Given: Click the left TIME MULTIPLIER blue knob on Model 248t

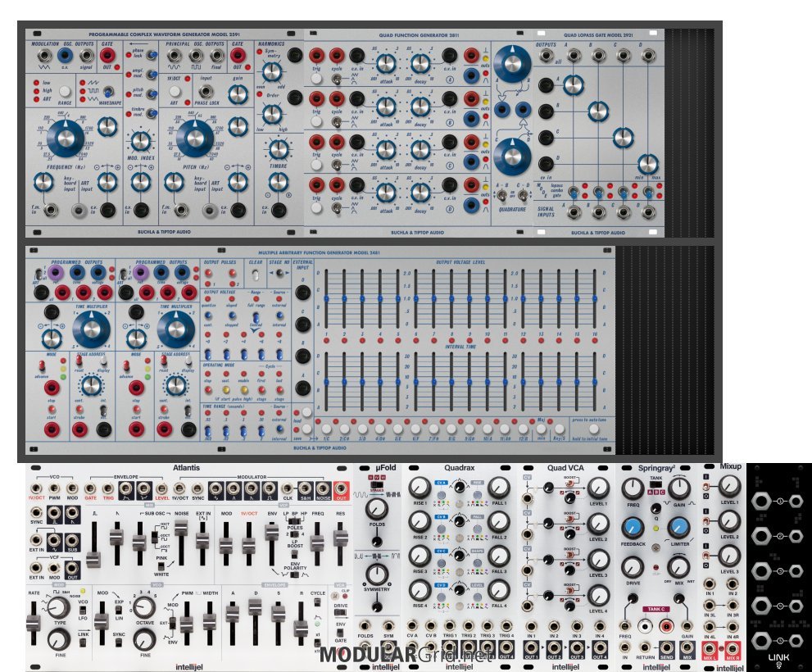Looking at the screenshot, I should (x=91, y=330).
